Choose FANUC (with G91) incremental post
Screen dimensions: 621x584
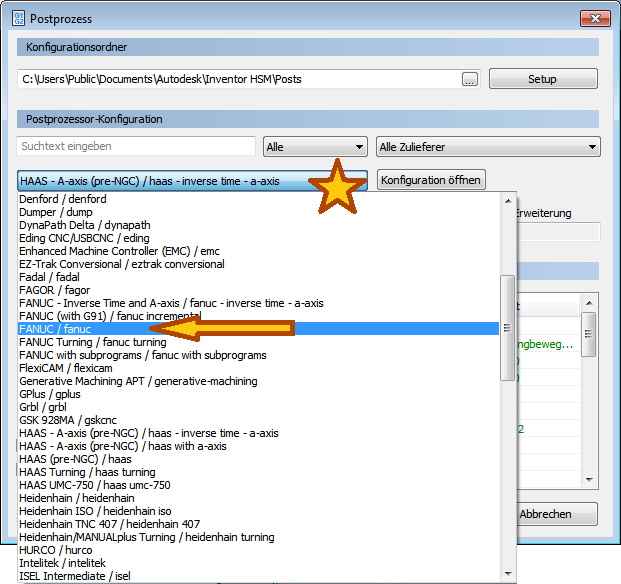258,316
